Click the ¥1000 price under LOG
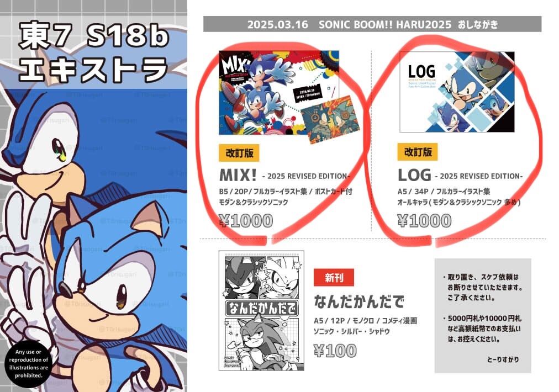The image size is (559, 392). 425,221
